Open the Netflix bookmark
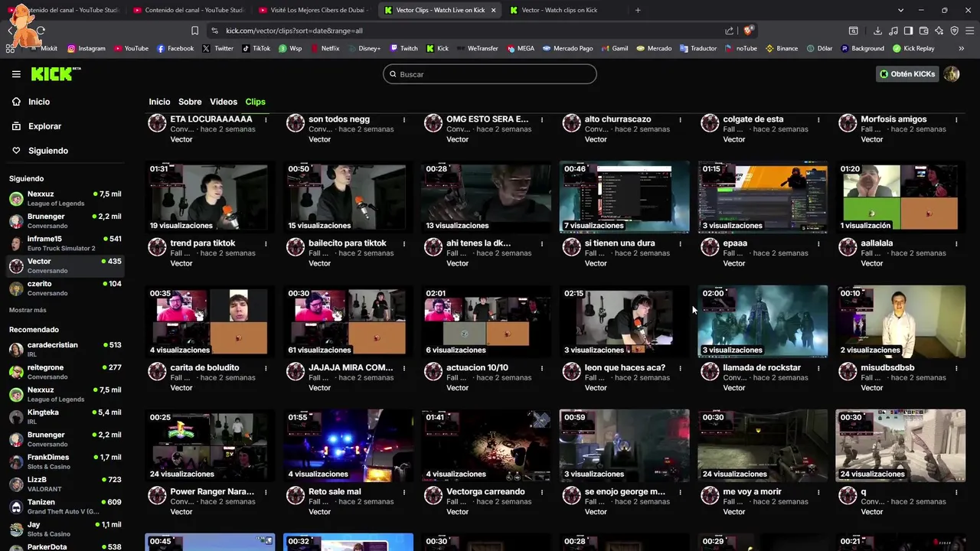 (x=325, y=48)
